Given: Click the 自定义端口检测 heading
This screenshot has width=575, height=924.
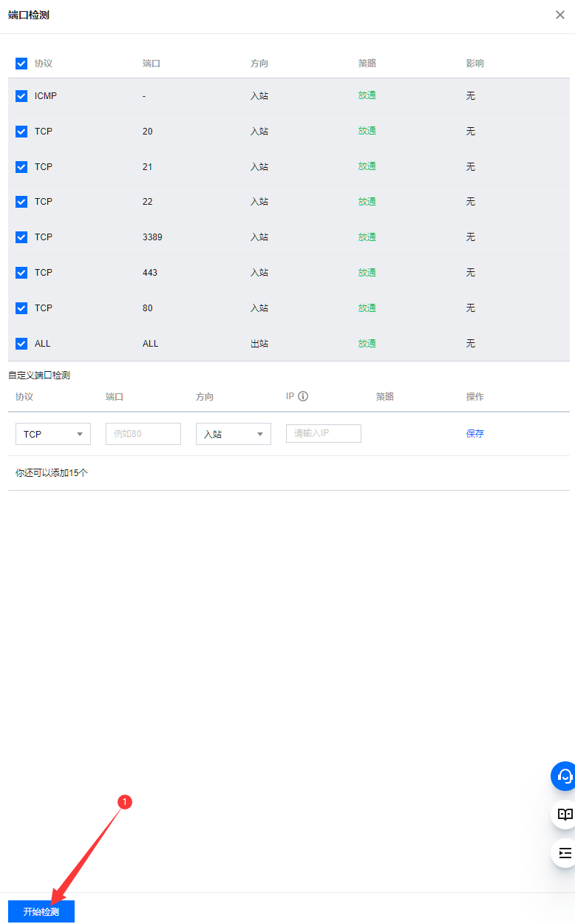Looking at the screenshot, I should point(39,376).
